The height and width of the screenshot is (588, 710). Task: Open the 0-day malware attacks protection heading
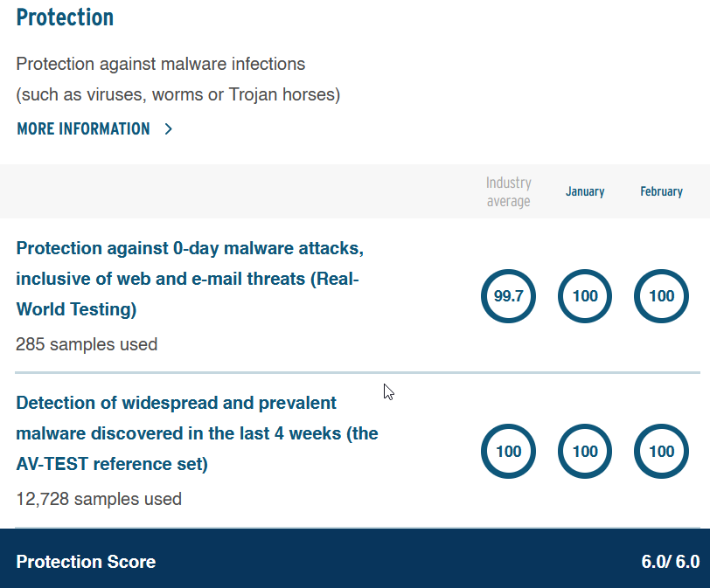pos(190,279)
